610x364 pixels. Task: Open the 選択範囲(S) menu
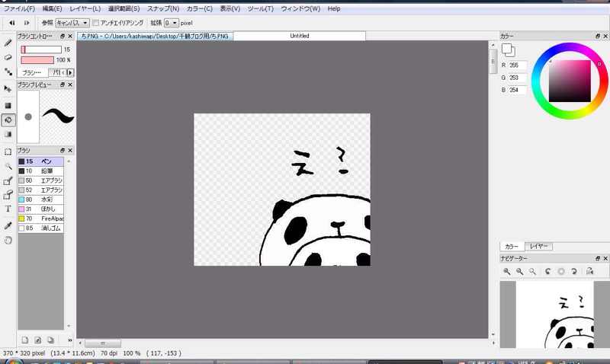pos(124,8)
